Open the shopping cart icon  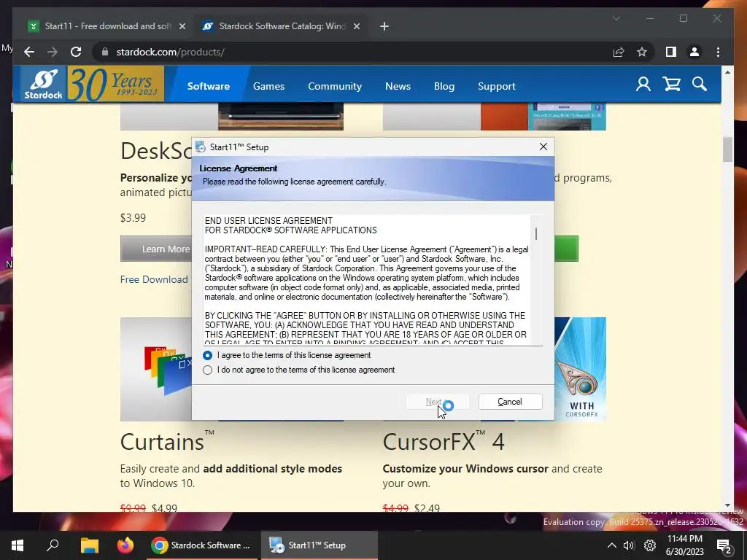671,85
